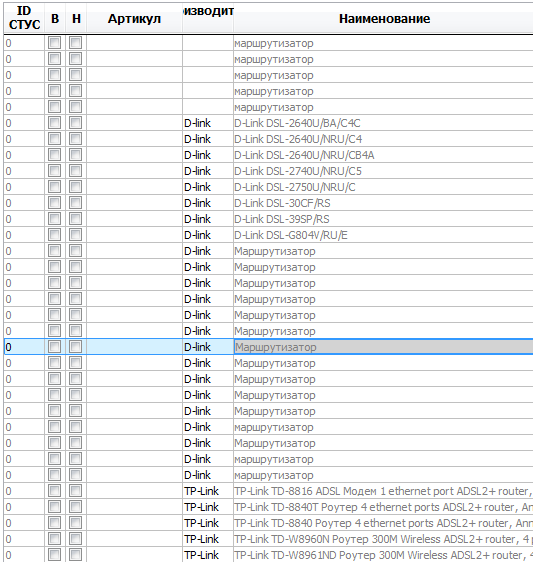This screenshot has width=533, height=562.
Task: Select TP-Link TD-8840 Роутер 4 ethernet entry
Action: 383,523
